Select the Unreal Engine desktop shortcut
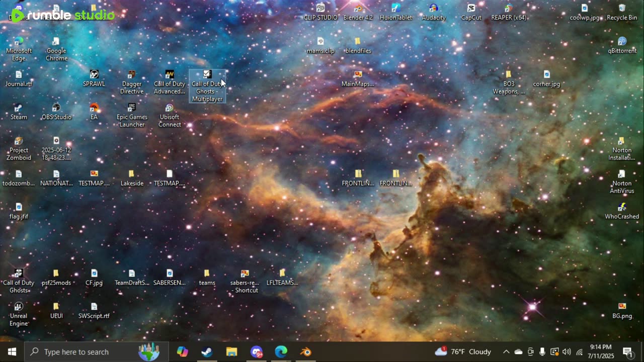 pos(19,315)
